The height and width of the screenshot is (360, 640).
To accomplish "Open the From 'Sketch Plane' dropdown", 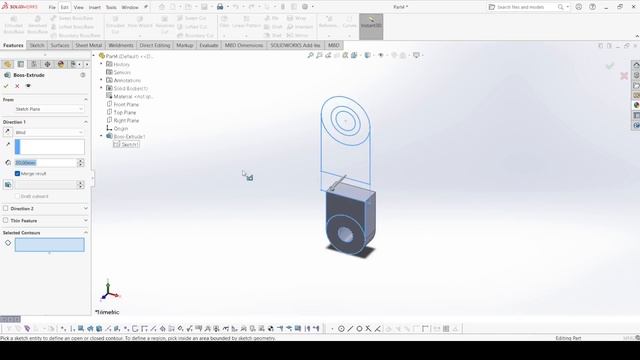I will [49, 109].
